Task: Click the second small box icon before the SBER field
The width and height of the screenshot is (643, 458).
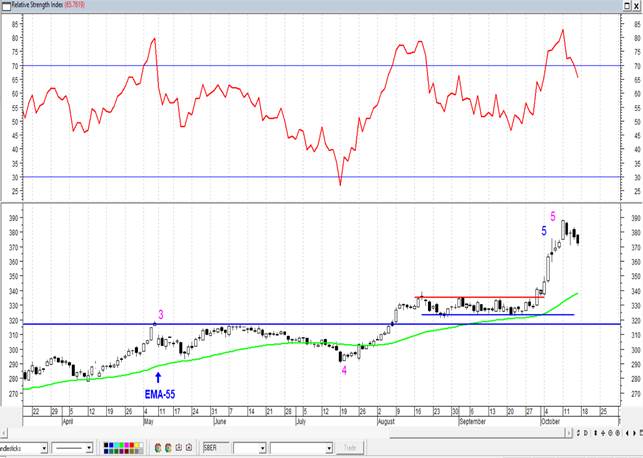Action: [189, 448]
